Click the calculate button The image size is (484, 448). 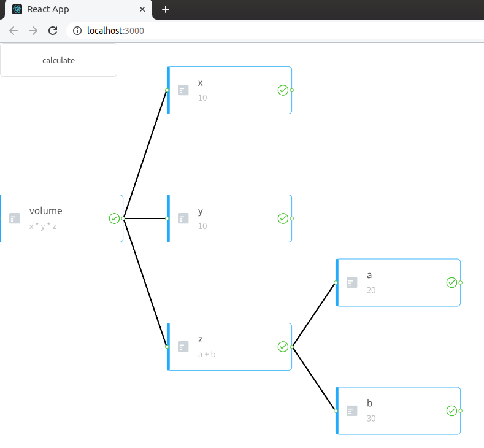[58, 60]
